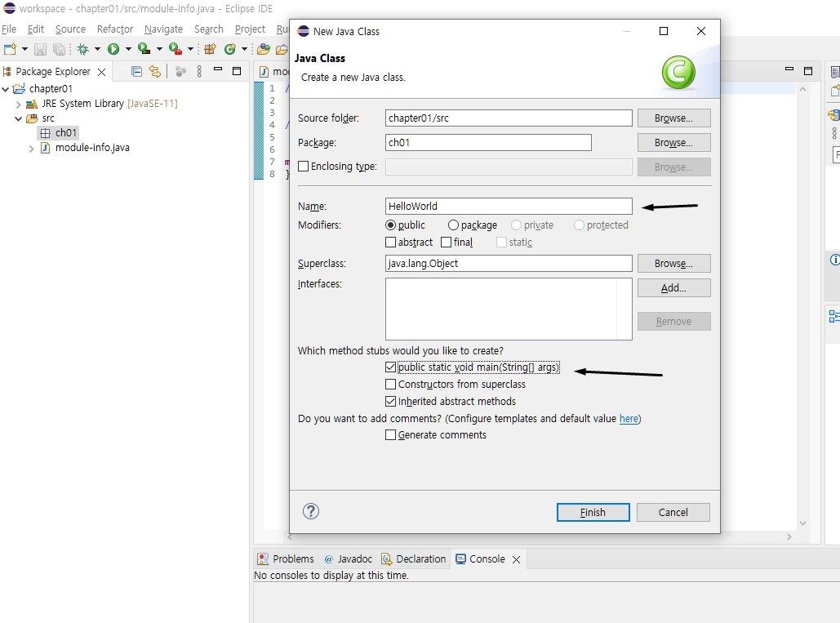
Task: Open the Coverage dropdown arrow
Action: point(159,49)
